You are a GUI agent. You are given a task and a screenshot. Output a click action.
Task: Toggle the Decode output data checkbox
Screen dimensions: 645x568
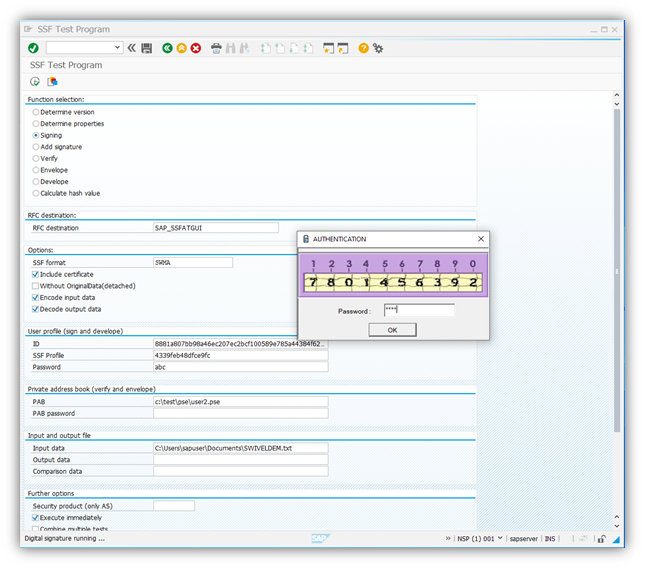(35, 309)
